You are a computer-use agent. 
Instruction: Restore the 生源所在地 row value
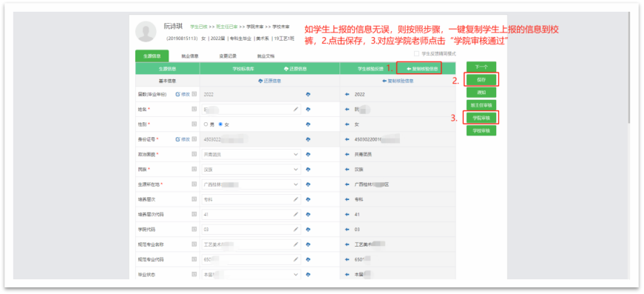click(308, 184)
